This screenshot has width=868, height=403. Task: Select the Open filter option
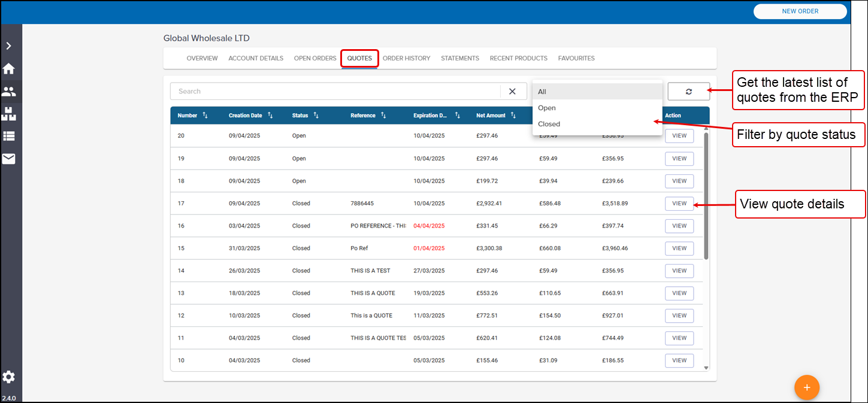click(547, 108)
